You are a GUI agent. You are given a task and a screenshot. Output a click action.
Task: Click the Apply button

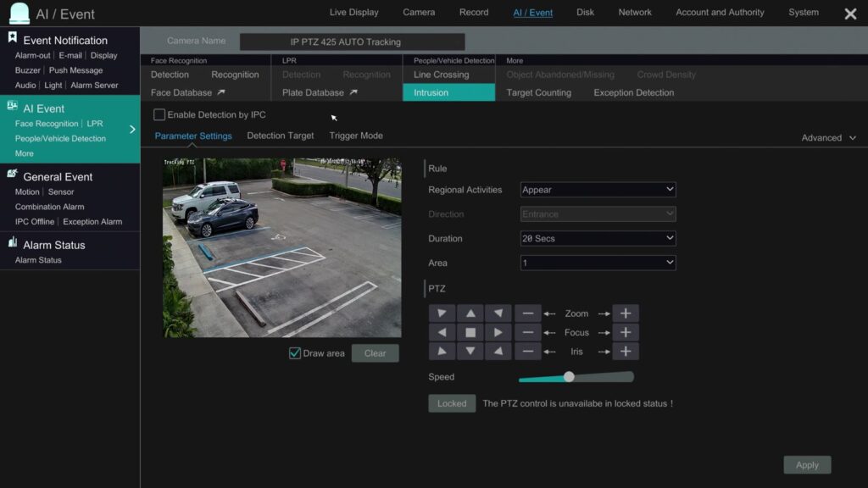(x=807, y=465)
